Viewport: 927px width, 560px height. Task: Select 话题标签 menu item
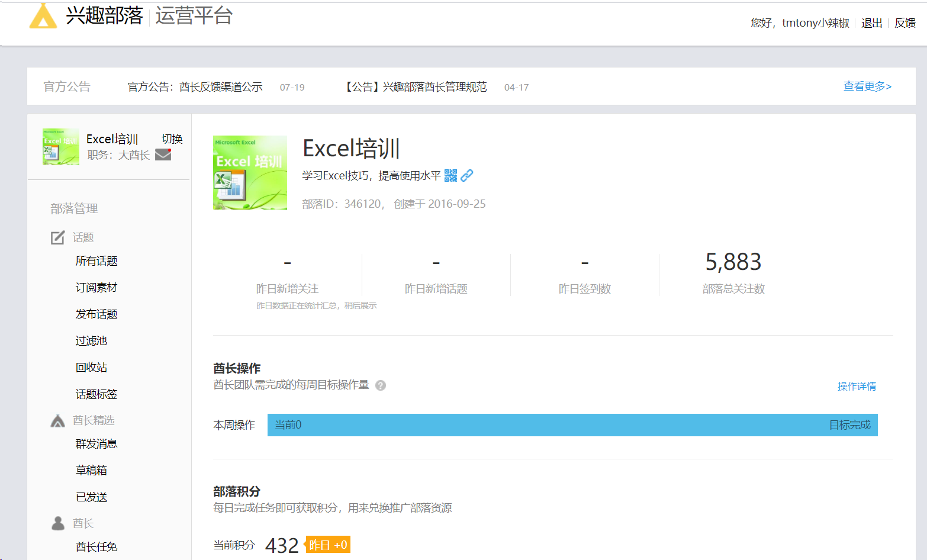tap(96, 394)
